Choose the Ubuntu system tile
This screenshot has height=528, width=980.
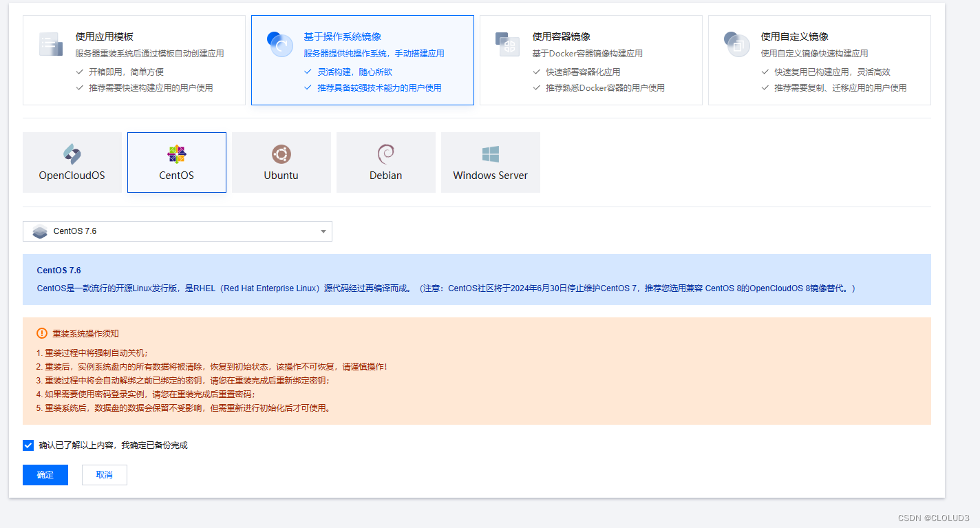pos(281,162)
